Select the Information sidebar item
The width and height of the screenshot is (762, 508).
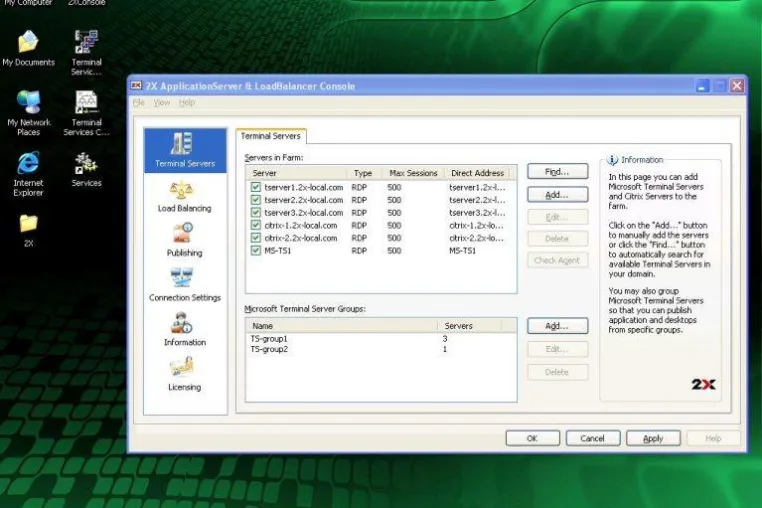tap(185, 329)
